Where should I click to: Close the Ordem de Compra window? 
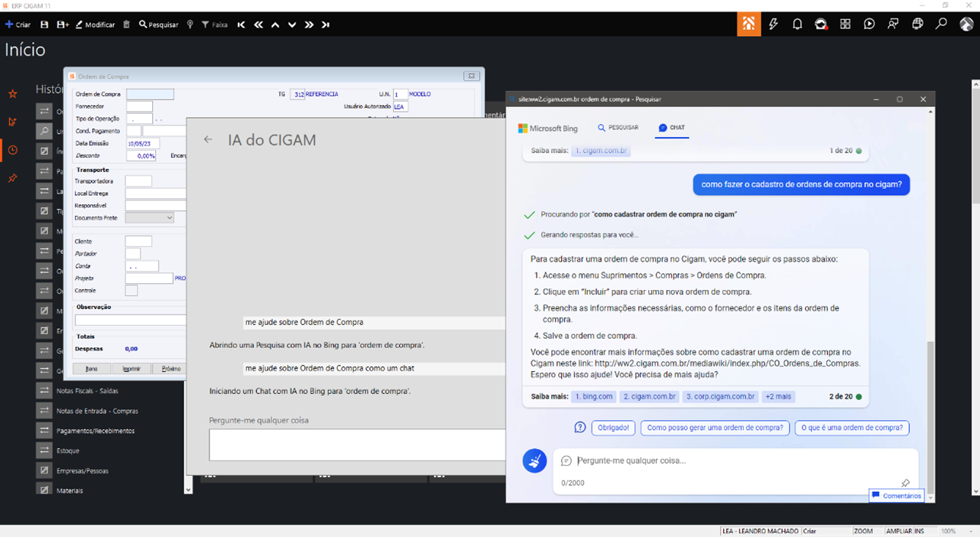(x=472, y=76)
